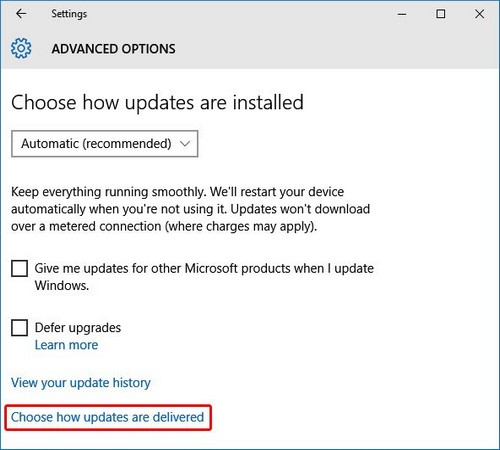Maximize the Settings window
Screen dimensions: 500x450
pyautogui.click(x=441, y=14)
